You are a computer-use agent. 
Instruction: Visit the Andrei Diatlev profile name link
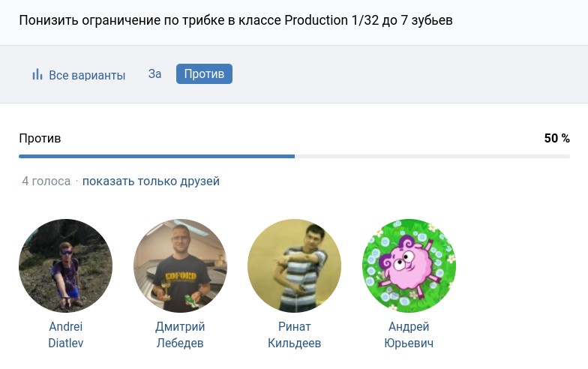pos(65,334)
